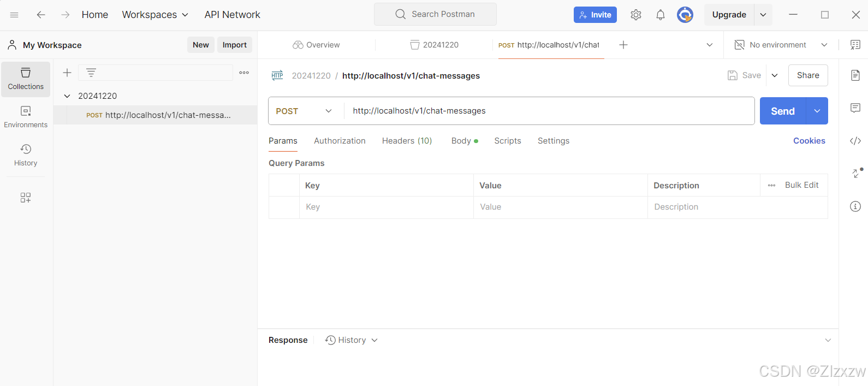This screenshot has width=868, height=386.
Task: Open the environment quick look icon
Action: click(x=855, y=45)
